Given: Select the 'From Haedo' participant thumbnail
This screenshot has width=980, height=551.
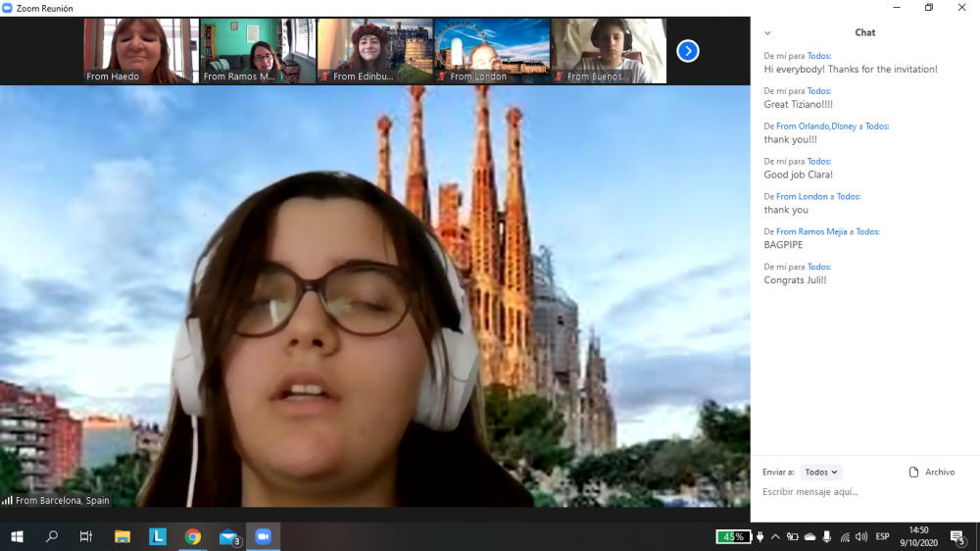Looking at the screenshot, I should coord(141,51).
